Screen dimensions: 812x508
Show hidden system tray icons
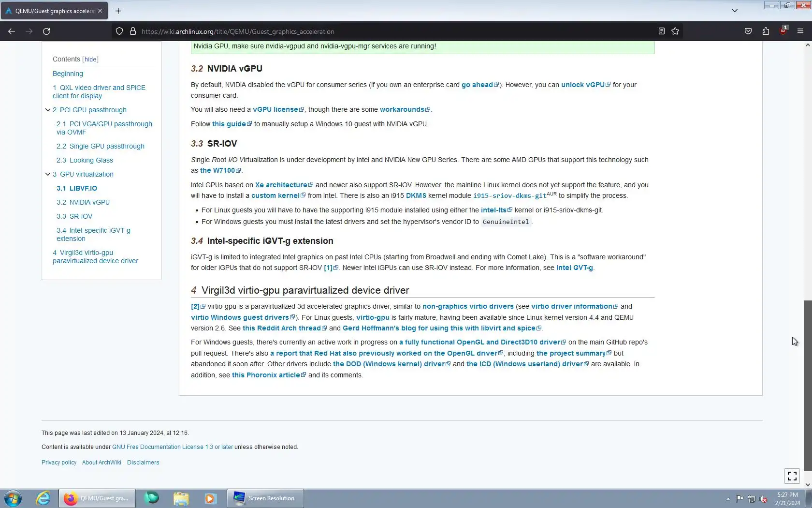point(728,499)
